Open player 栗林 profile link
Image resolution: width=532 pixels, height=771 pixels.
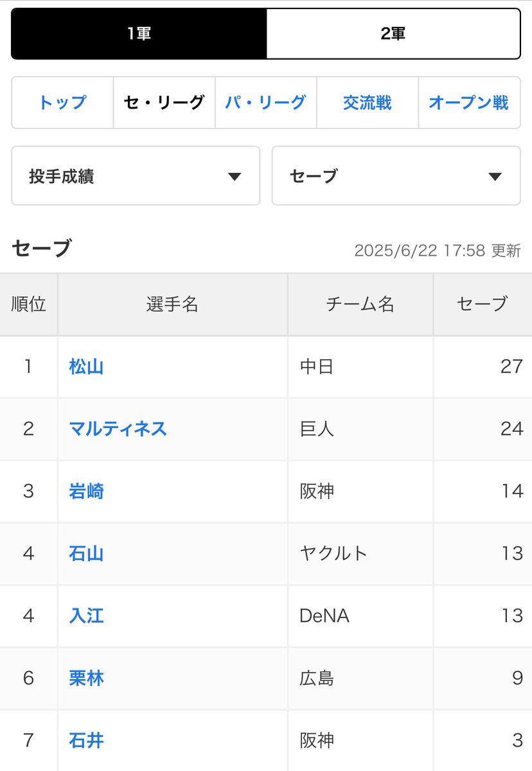coord(86,678)
